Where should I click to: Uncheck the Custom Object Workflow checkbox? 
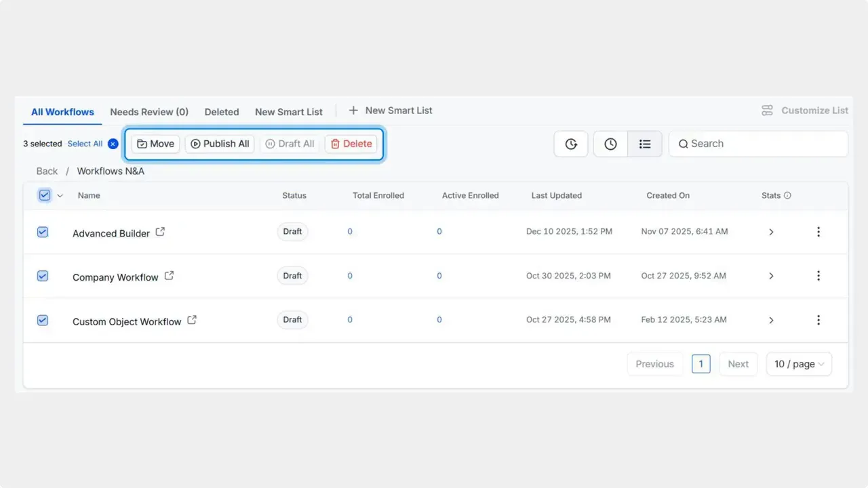tap(43, 320)
